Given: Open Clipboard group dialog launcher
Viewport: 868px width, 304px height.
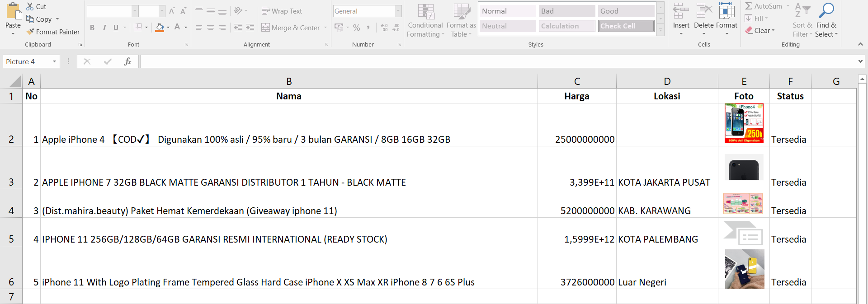Looking at the screenshot, I should [x=80, y=44].
